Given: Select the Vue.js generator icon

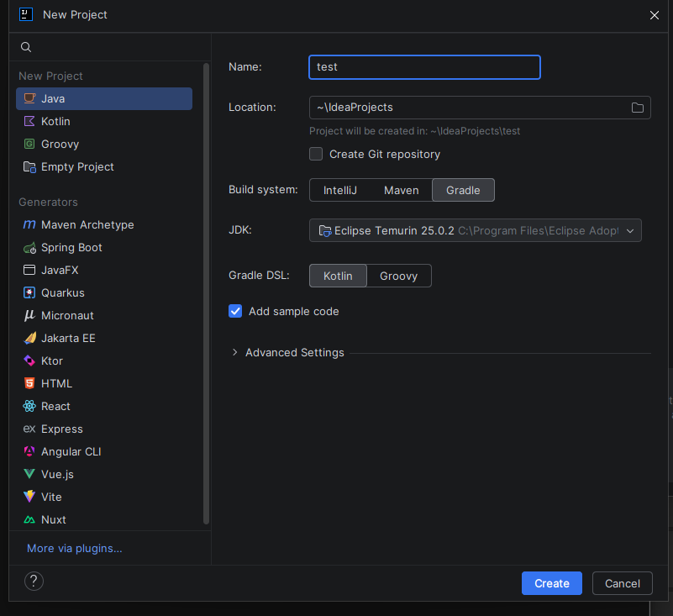Looking at the screenshot, I should [x=29, y=475].
